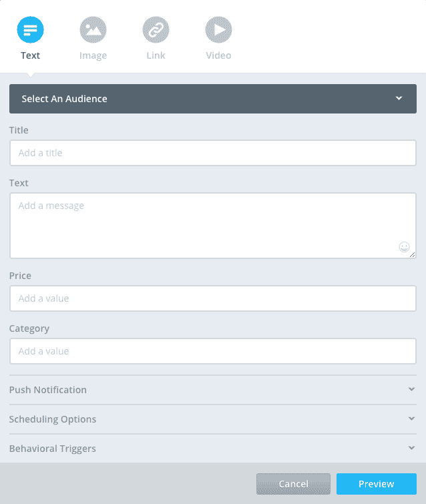Switch to the Image tab label
Viewport: 426px width, 504px height.
pyautogui.click(x=93, y=55)
